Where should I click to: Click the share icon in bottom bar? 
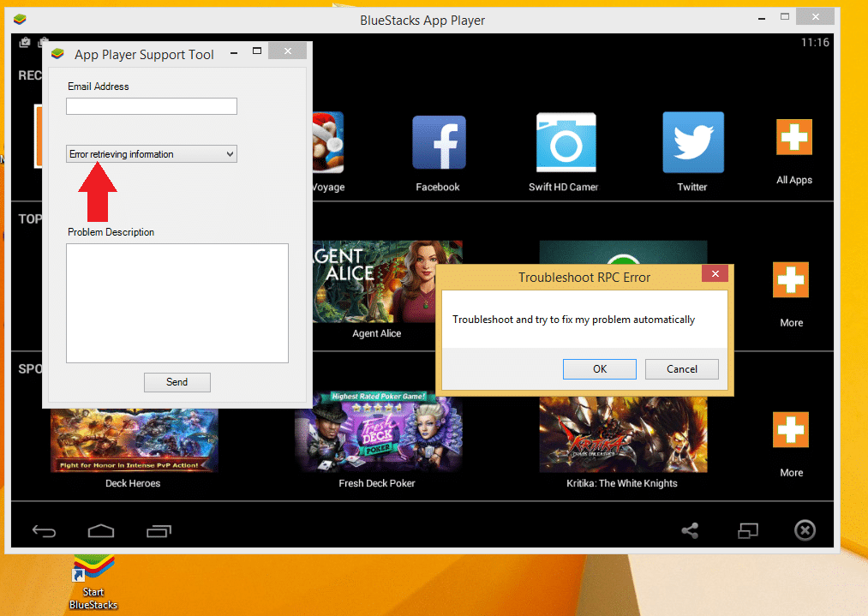[x=690, y=531]
